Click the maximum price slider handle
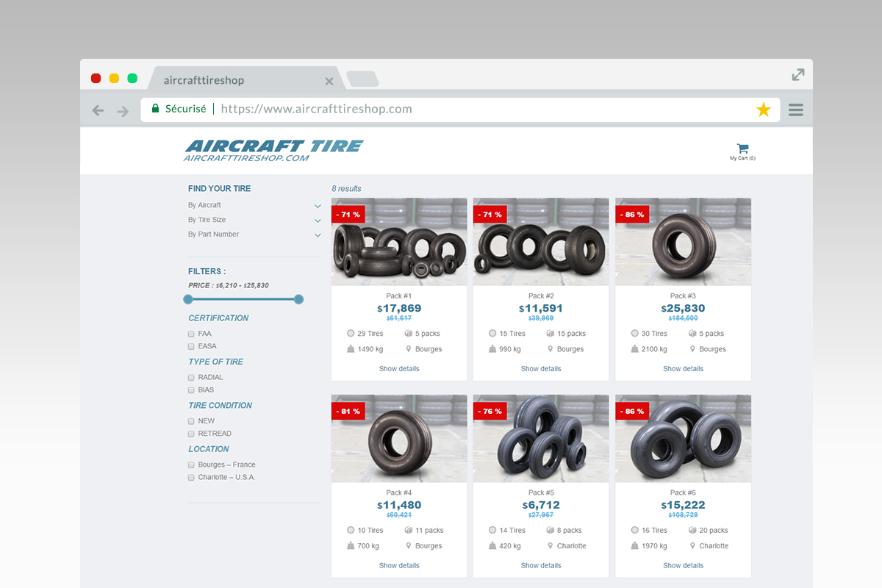882x588 pixels. pos(298,299)
